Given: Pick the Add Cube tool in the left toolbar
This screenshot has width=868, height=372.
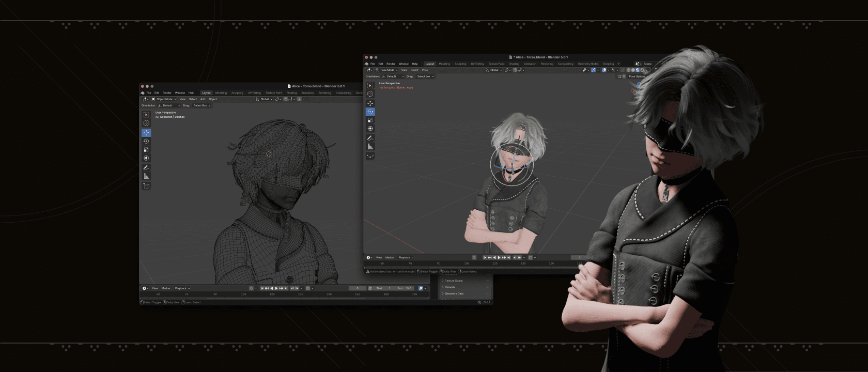Looking at the screenshot, I should pos(146,186).
